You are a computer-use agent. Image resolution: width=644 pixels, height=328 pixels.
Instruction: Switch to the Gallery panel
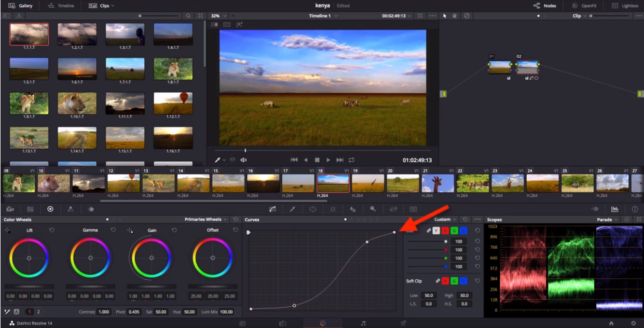click(20, 6)
